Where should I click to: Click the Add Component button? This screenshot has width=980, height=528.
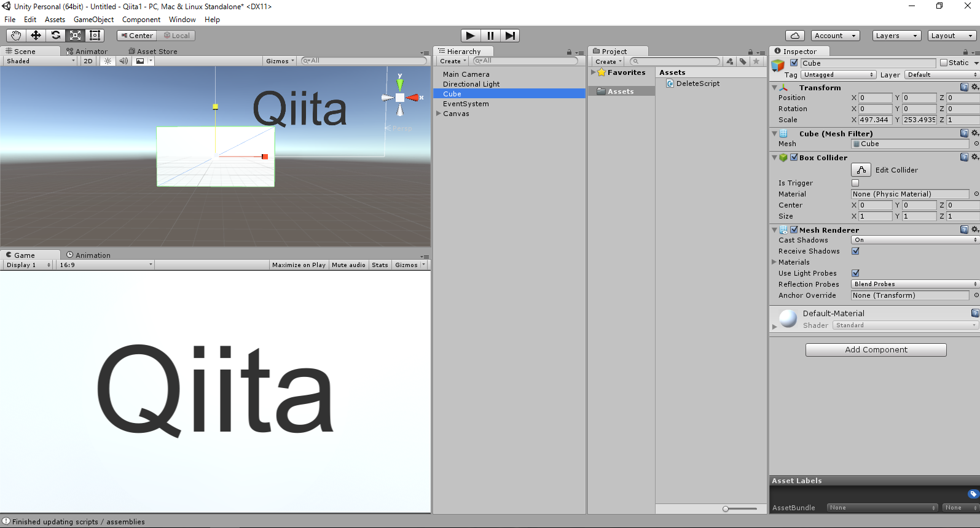(876, 350)
